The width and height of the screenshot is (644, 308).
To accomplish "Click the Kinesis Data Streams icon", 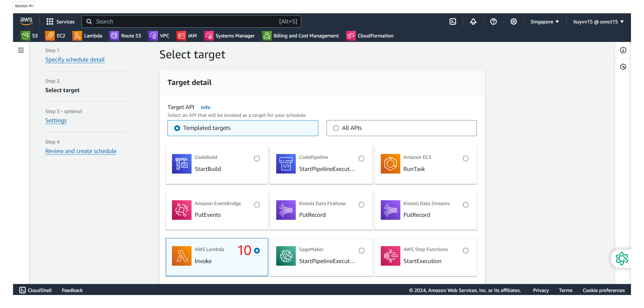I will coord(391,210).
